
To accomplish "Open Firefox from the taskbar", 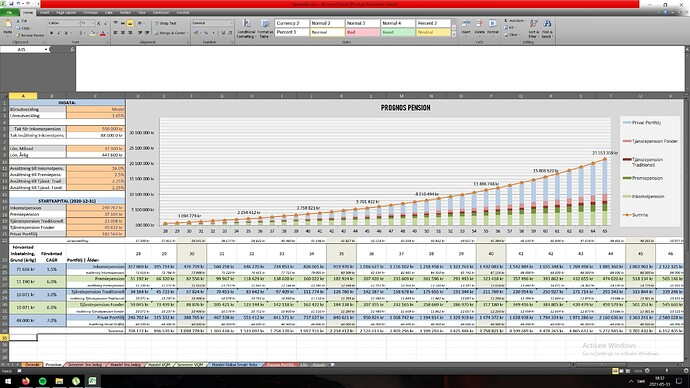I will pos(26,381).
